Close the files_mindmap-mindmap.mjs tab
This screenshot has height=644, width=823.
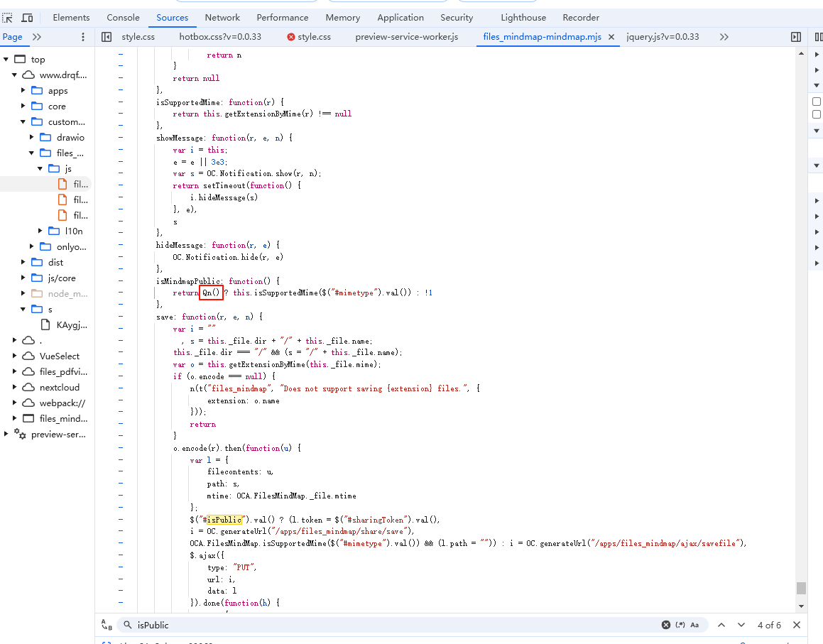click(x=611, y=37)
